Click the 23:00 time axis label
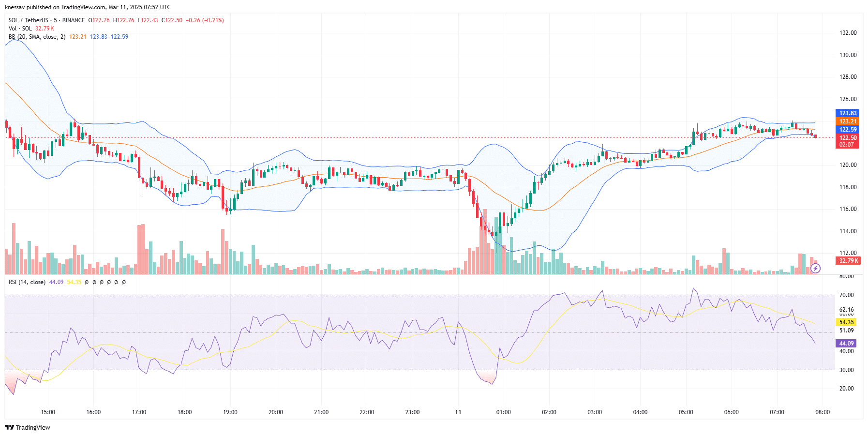Image resolution: width=868 pixels, height=436 pixels. point(412,412)
